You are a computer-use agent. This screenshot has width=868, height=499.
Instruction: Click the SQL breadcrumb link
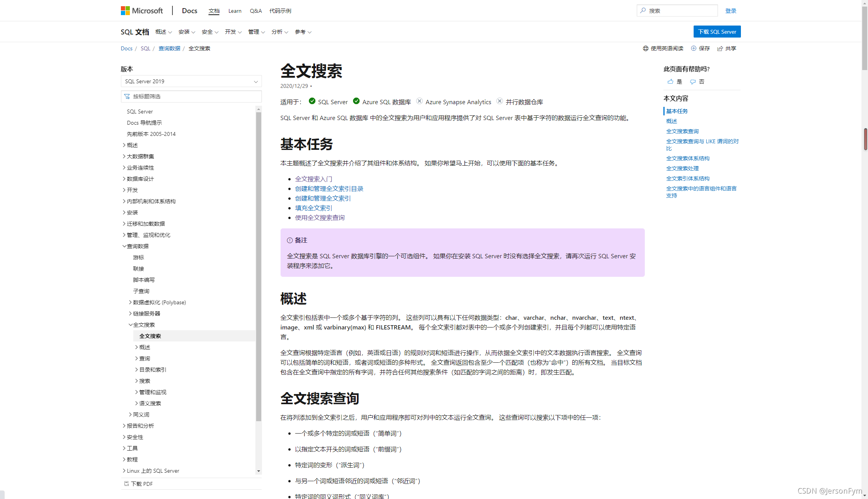[x=145, y=48]
